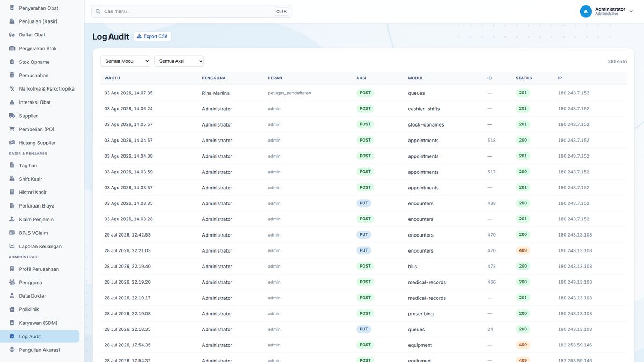This screenshot has height=362, width=644.
Task: Click the ID value 488
Action: pos(492,203)
